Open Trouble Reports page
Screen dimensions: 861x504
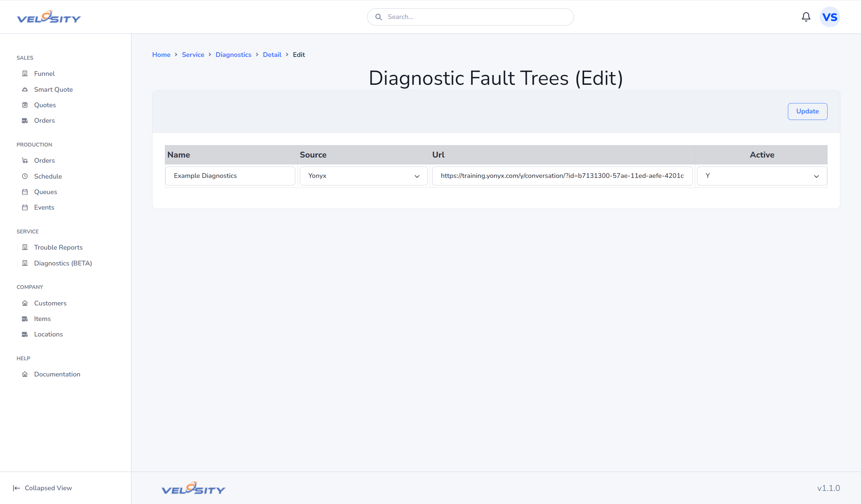coord(58,247)
